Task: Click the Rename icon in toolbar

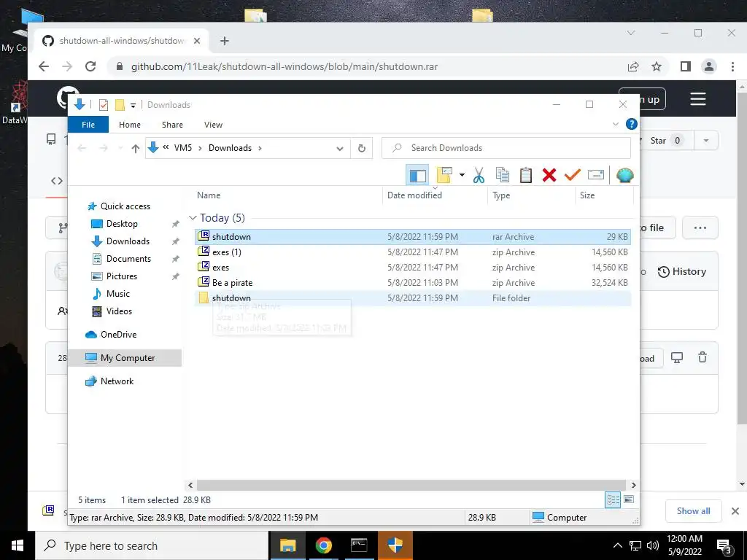Action: point(596,175)
